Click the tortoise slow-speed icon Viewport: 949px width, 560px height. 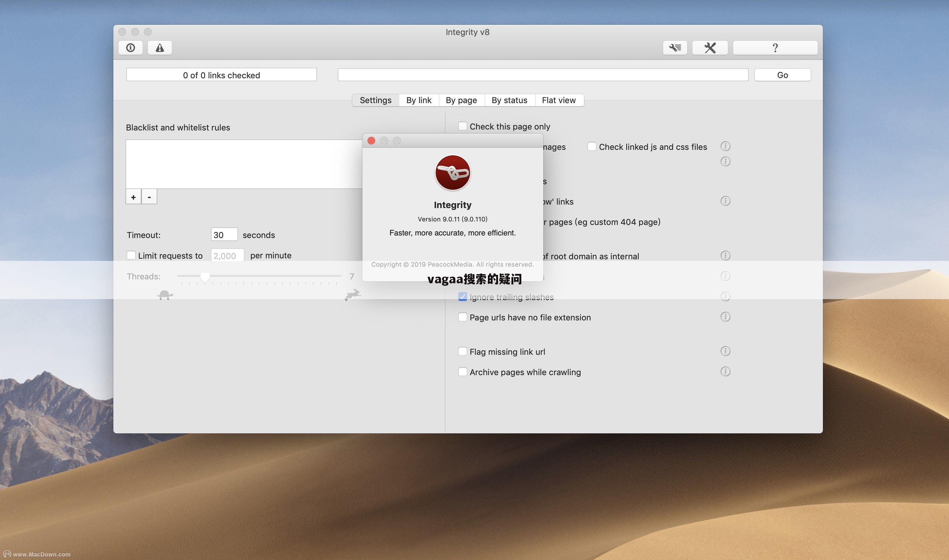click(x=165, y=295)
